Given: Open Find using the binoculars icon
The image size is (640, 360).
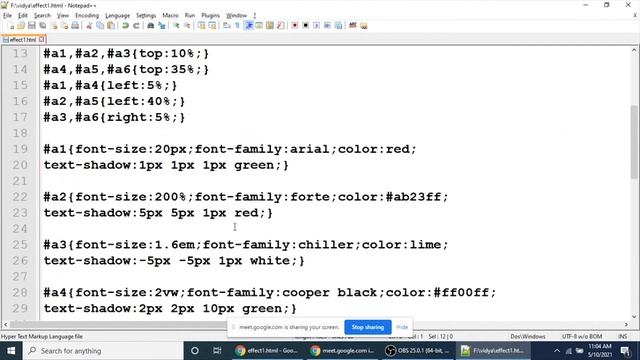Looking at the screenshot, I should 151,26.
